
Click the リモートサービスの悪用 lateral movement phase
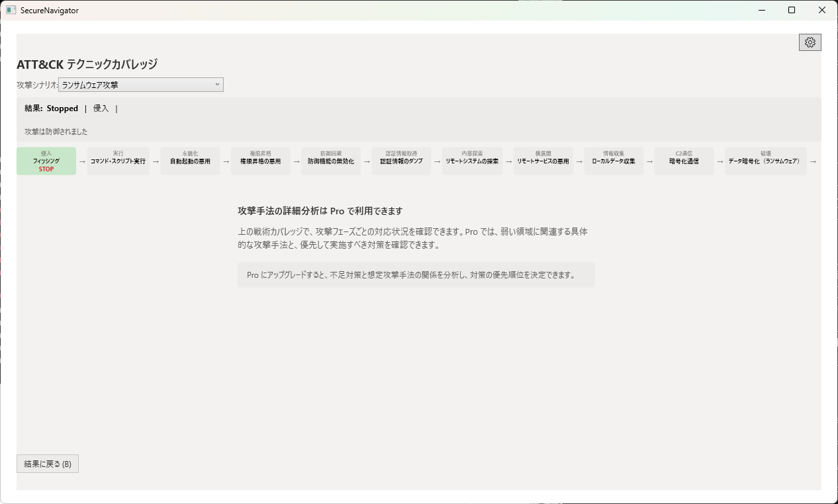pyautogui.click(x=543, y=161)
